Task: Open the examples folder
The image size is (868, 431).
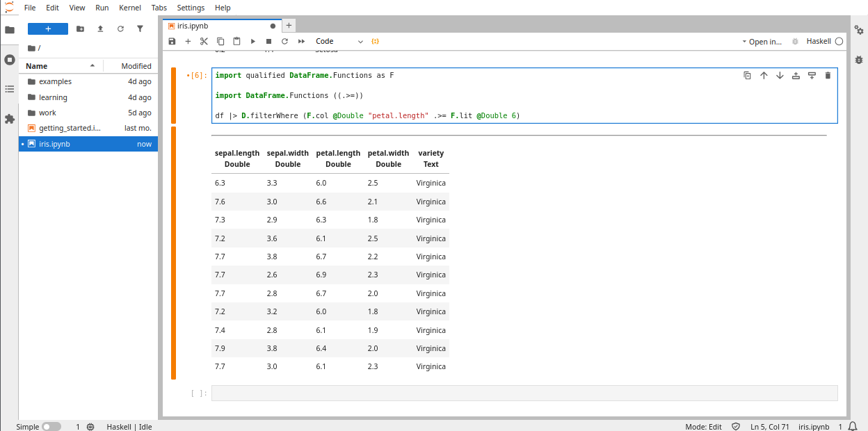Action: (88, 81)
